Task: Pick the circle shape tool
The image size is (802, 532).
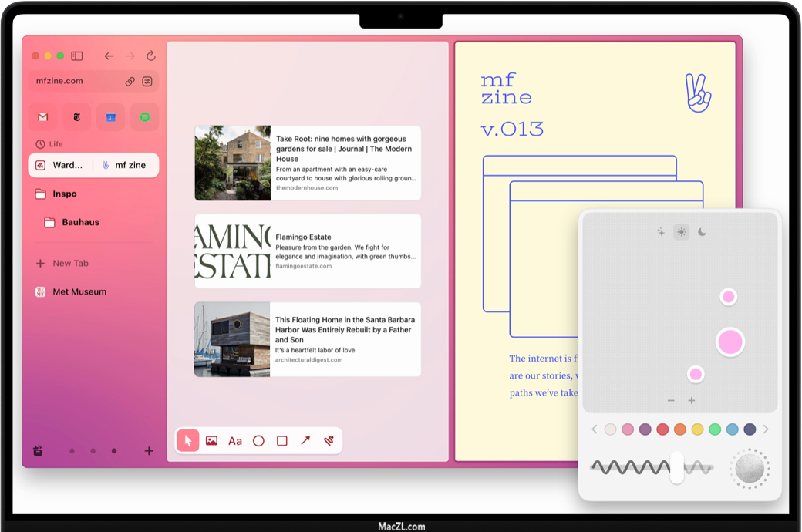Action: (x=259, y=441)
